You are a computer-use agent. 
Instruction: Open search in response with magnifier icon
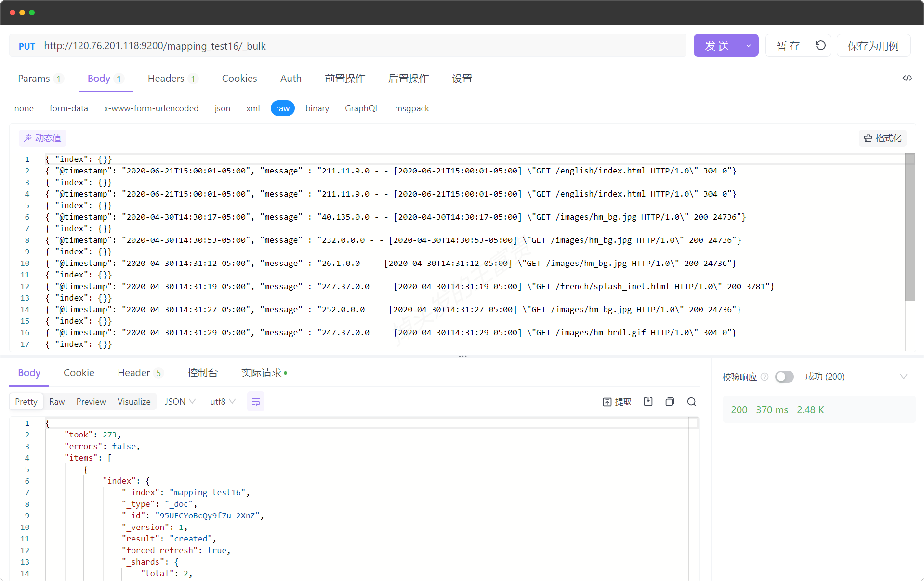(x=692, y=402)
